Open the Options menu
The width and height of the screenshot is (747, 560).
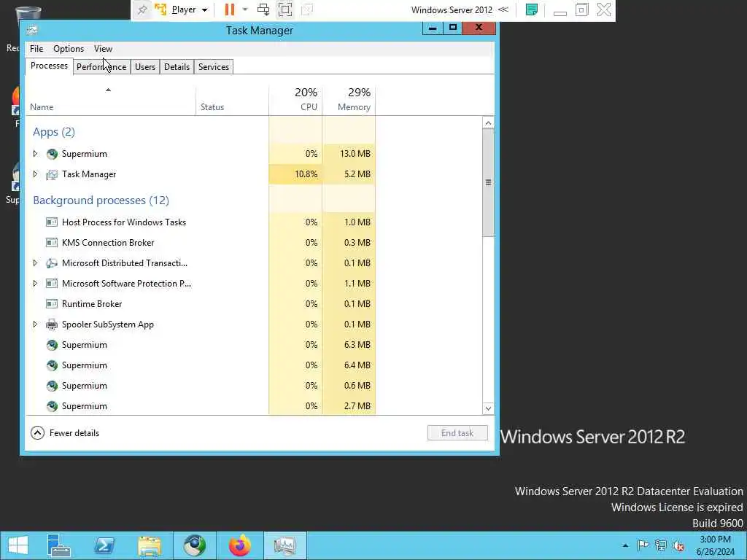(x=69, y=49)
